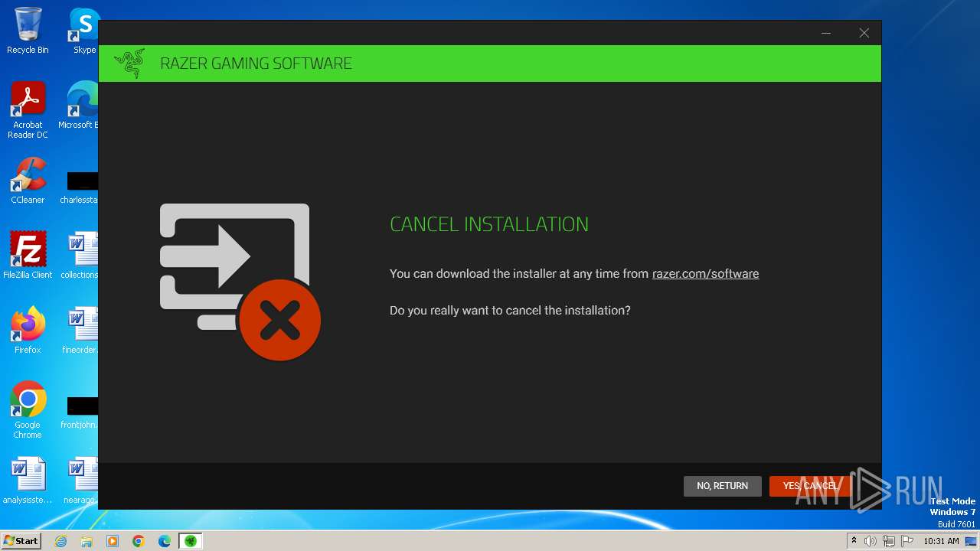The image size is (980, 551).
Task: Minimize the Razer installer window
Action: 826,33
